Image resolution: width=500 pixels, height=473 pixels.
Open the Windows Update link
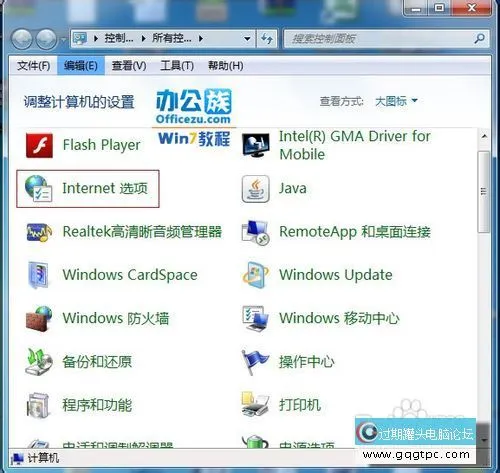click(336, 275)
